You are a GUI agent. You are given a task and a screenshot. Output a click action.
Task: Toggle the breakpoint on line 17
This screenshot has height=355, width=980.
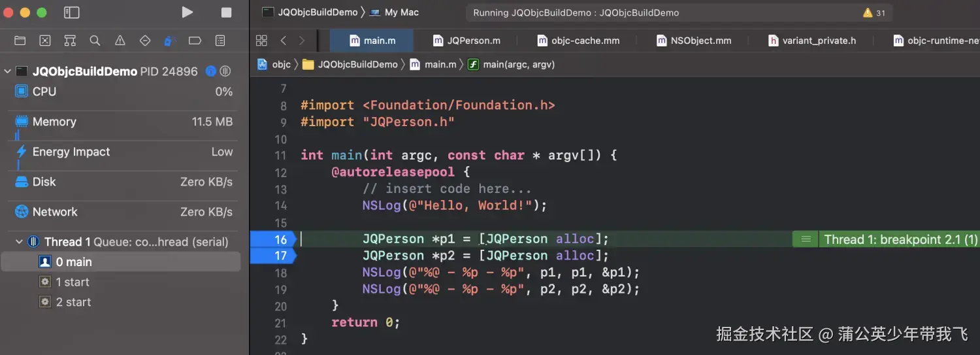[x=272, y=256]
